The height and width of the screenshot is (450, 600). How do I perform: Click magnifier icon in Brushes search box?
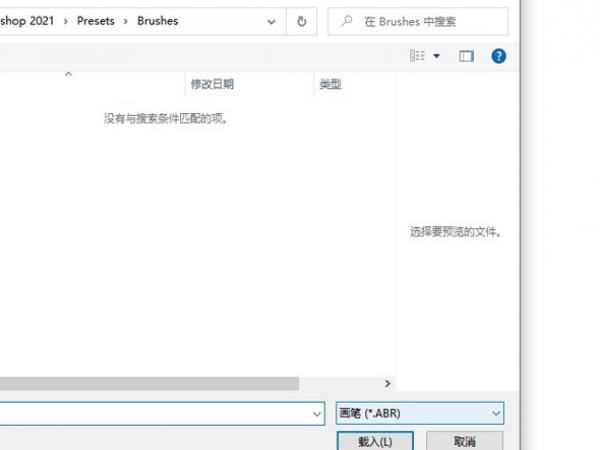(347, 21)
